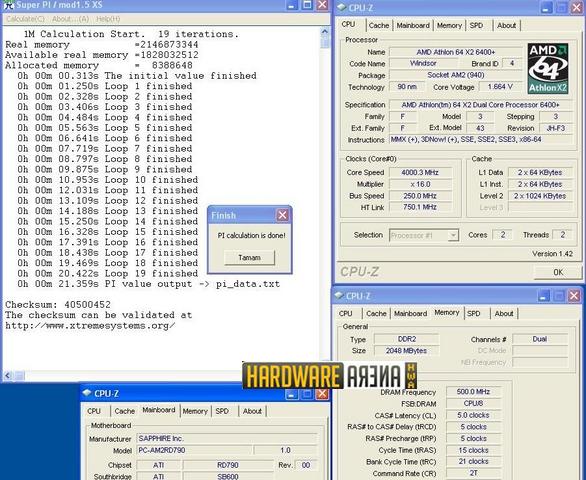The image size is (586, 480).
Task: Minimize the CPU-Z Memory window
Action: tap(544, 296)
